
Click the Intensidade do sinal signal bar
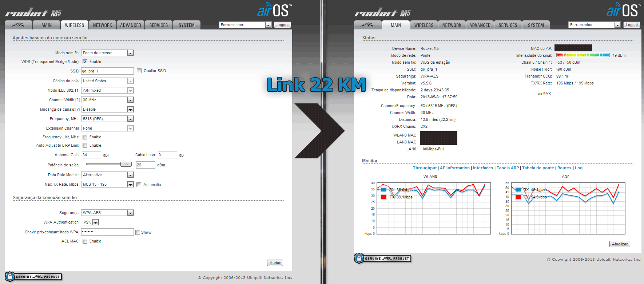[583, 55]
